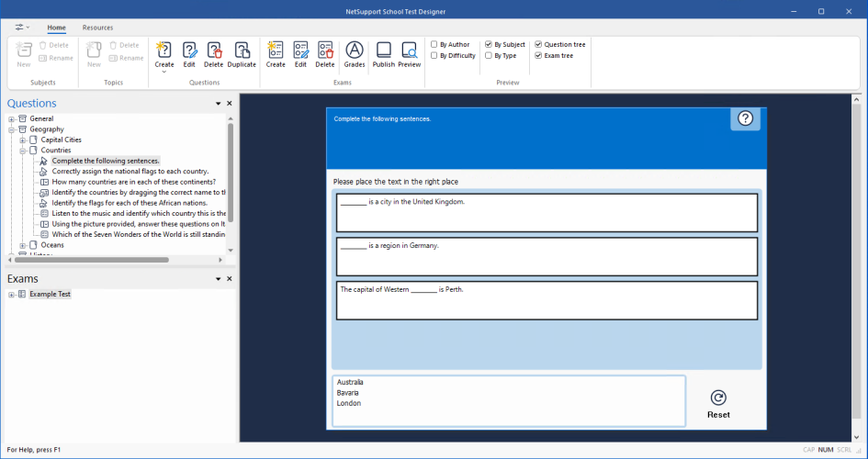Expand the Capital Cities tree node
This screenshot has width=868, height=459.
(x=22, y=140)
